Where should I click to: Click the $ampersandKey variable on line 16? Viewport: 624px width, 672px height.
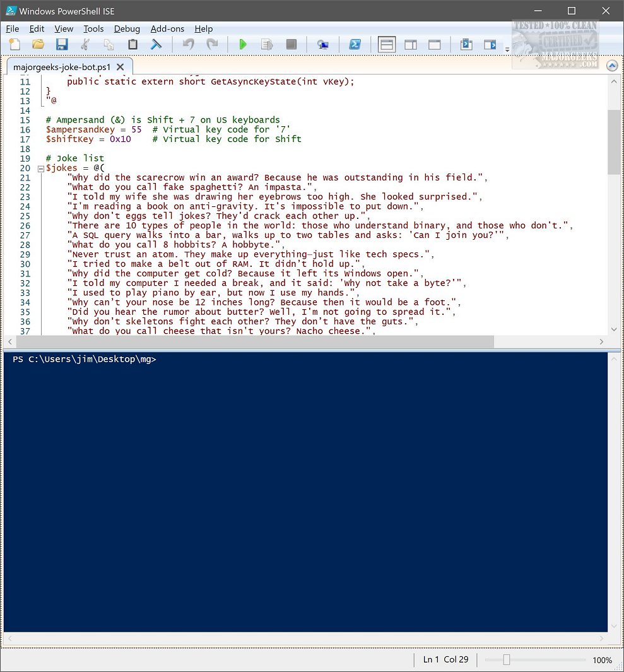point(80,129)
